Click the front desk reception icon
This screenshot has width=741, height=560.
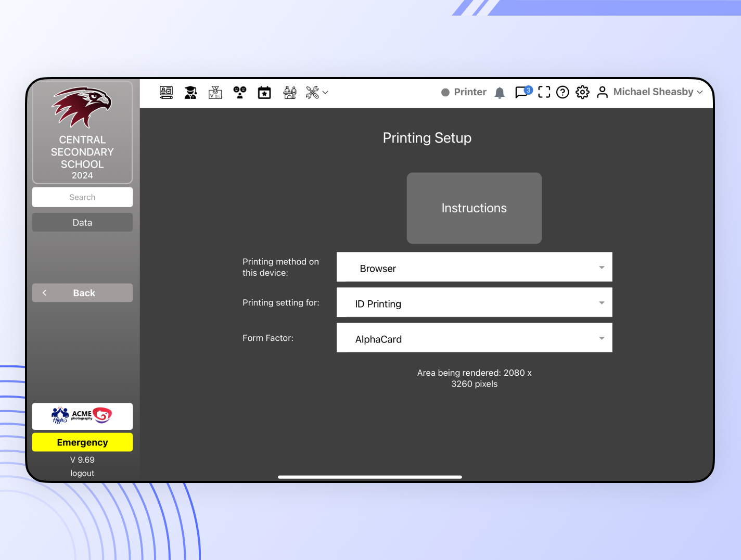click(x=289, y=92)
